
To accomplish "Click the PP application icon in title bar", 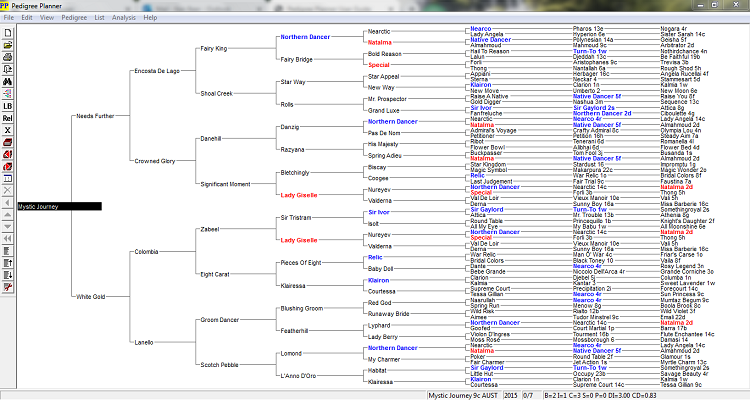I will tap(5, 6).
